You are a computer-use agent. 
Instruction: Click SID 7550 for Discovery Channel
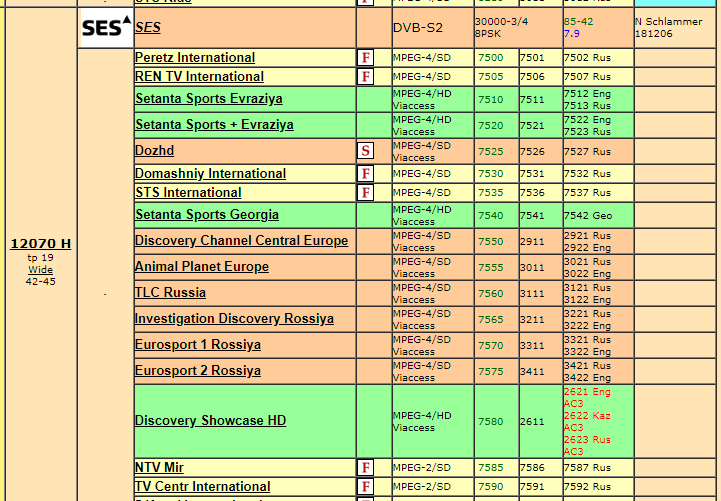pyautogui.click(x=491, y=242)
